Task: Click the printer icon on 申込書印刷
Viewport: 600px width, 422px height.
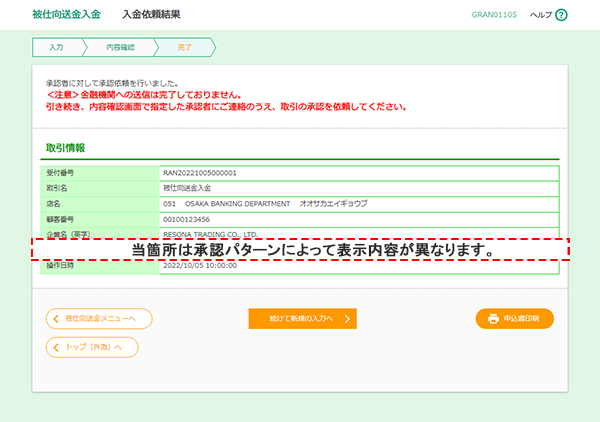Action: tap(493, 319)
